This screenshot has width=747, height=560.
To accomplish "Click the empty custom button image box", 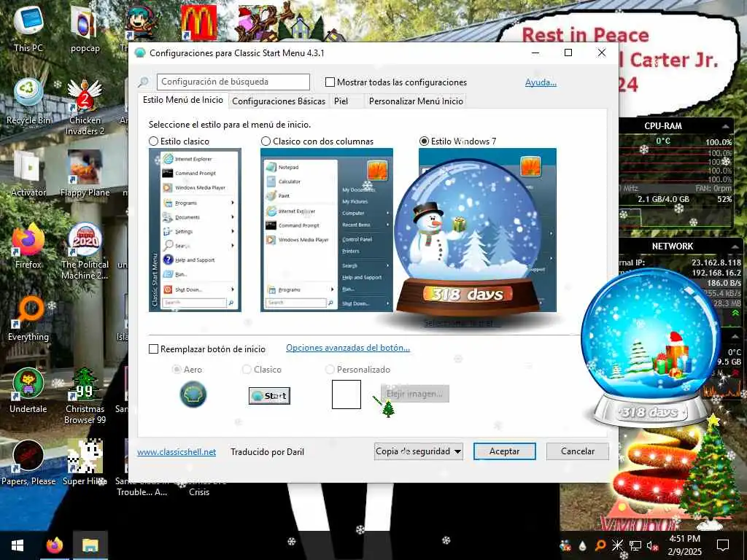I will [x=347, y=394].
